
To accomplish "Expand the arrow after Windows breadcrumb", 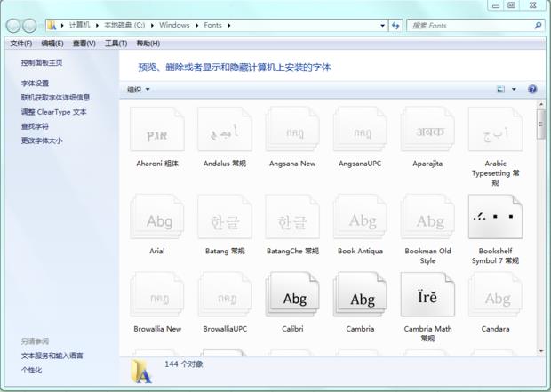I will pyautogui.click(x=196, y=25).
